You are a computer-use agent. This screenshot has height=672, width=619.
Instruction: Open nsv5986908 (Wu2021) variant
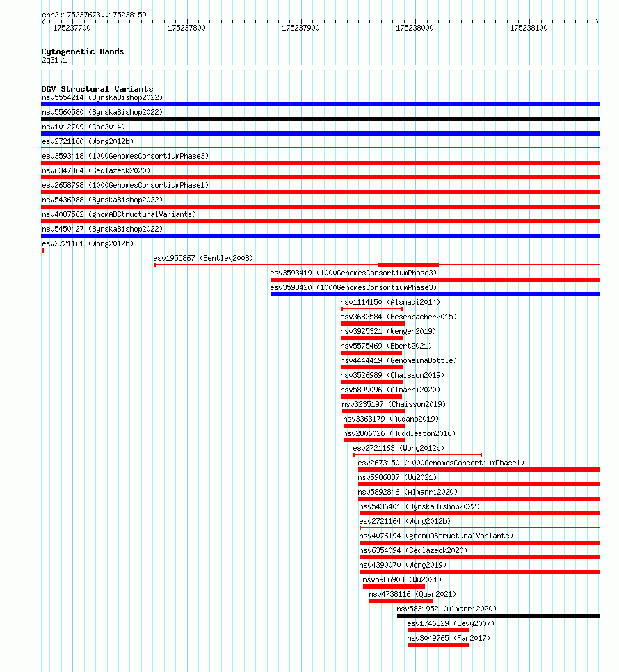(x=402, y=579)
